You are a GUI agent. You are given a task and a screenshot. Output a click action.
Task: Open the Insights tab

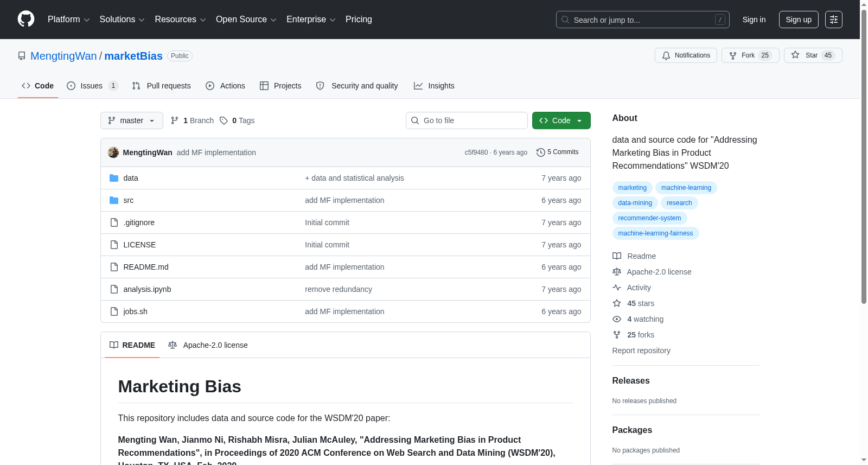coord(434,86)
